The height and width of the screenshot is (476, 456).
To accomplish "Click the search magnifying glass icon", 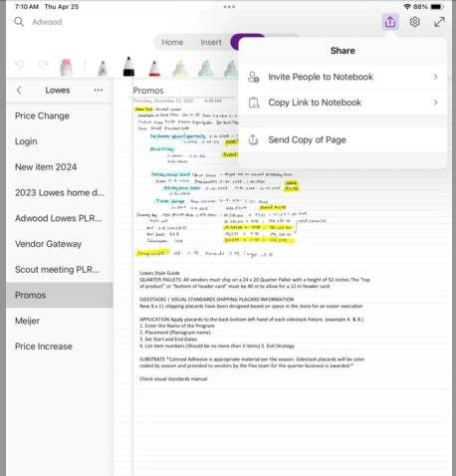I will point(19,22).
